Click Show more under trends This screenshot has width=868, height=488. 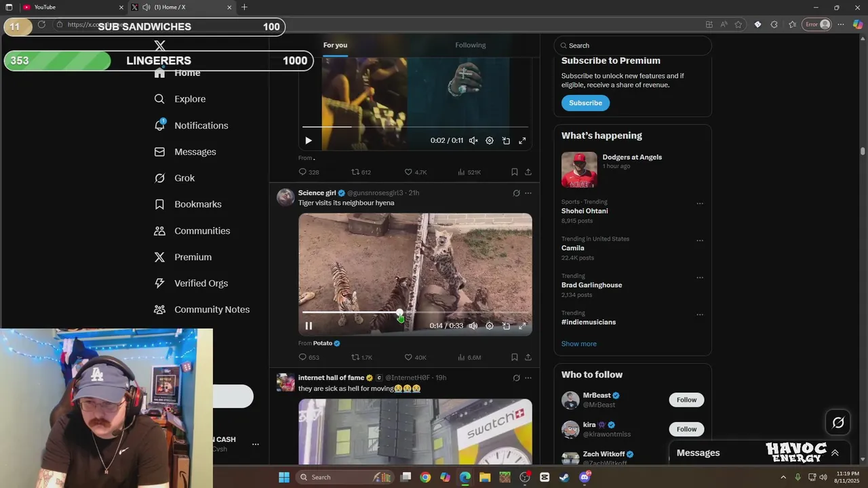tap(578, 344)
